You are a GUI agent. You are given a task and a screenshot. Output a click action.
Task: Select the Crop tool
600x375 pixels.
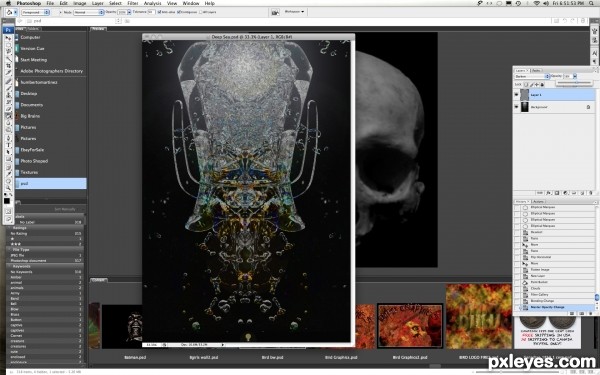8,65
